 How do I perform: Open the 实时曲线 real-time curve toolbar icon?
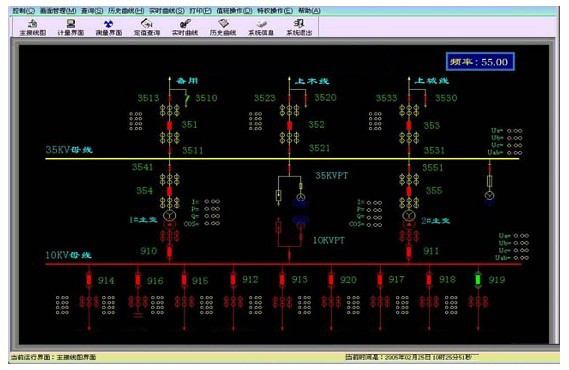click(185, 28)
